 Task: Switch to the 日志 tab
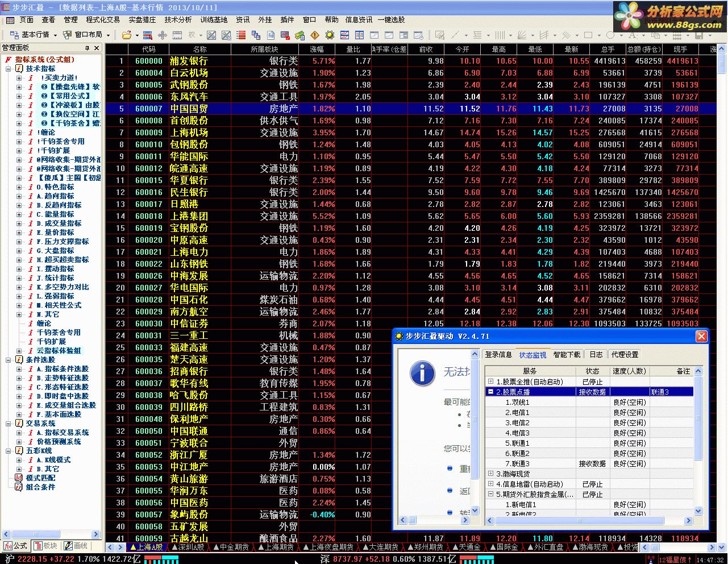[x=596, y=354]
